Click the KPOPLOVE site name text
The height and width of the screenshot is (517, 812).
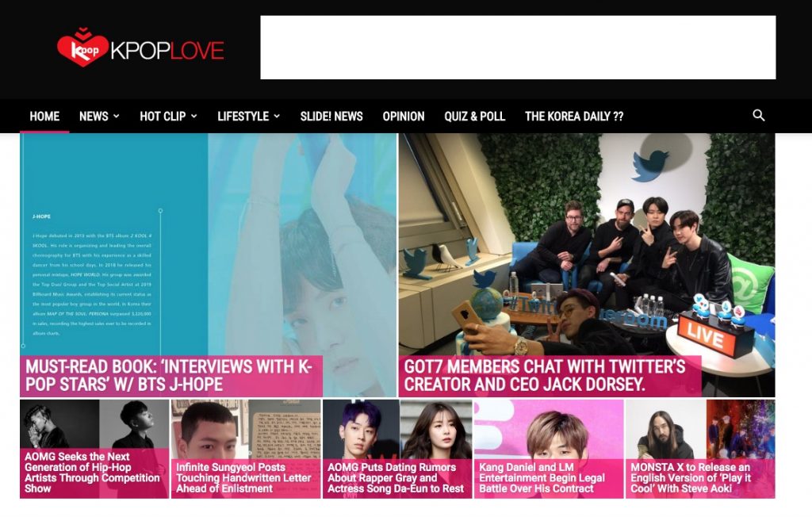pos(167,50)
